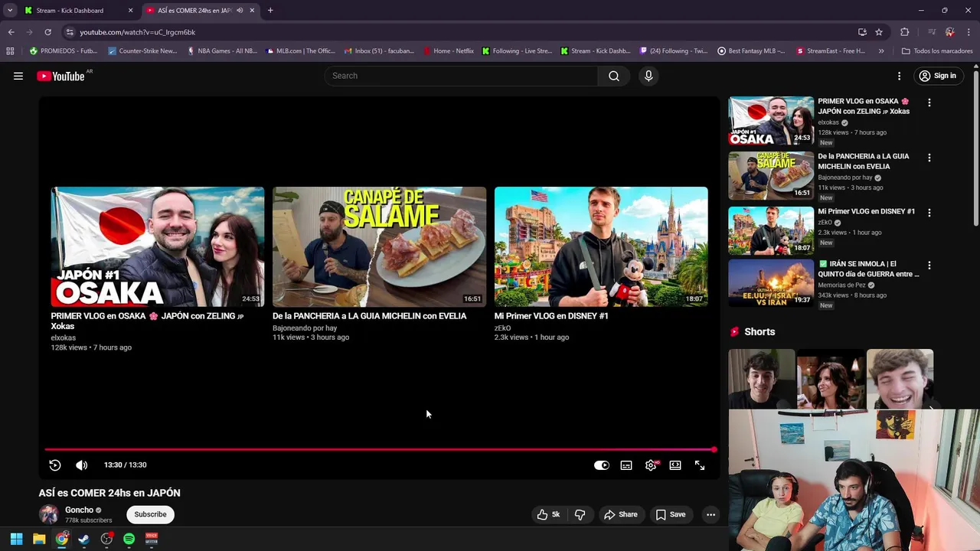980x551 pixels.
Task: Open sidebar video IRÁN SE INMOLA thumbnail
Action: (771, 283)
